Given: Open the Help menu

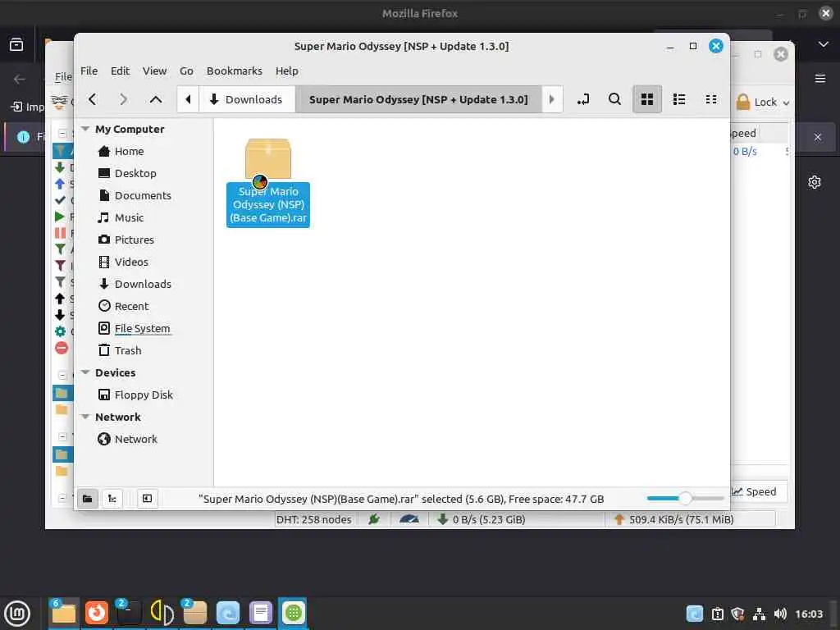Looking at the screenshot, I should (286, 71).
